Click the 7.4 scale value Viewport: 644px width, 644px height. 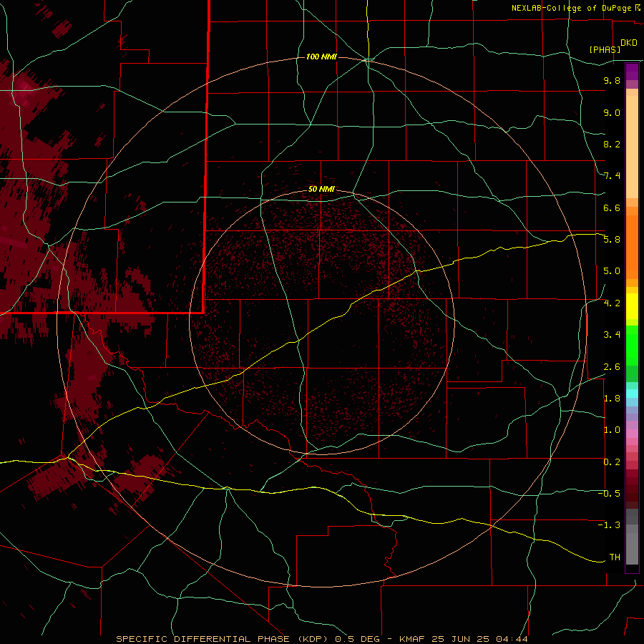point(612,176)
